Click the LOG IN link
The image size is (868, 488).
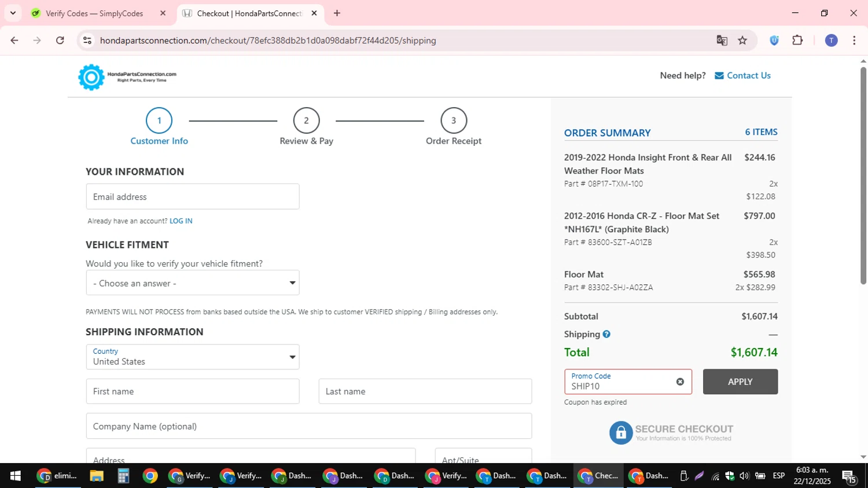coord(181,221)
